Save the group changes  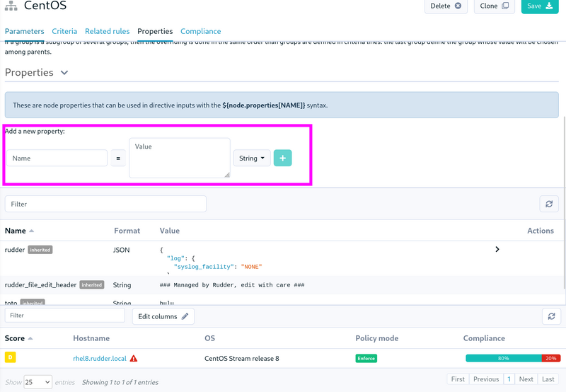click(x=540, y=6)
